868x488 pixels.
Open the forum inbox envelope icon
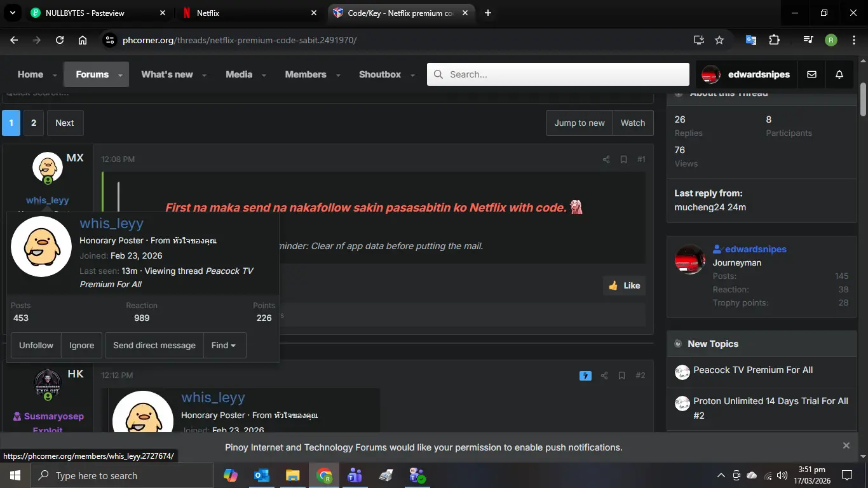(811, 74)
